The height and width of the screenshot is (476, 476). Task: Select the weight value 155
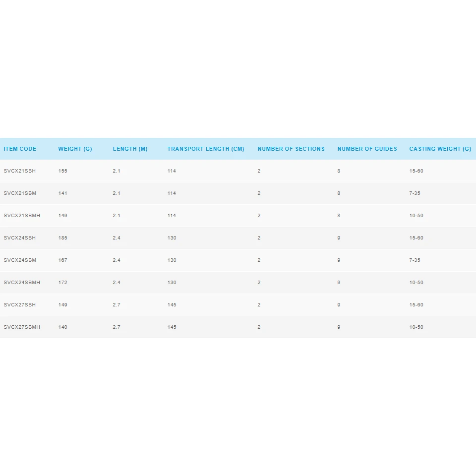tap(63, 171)
